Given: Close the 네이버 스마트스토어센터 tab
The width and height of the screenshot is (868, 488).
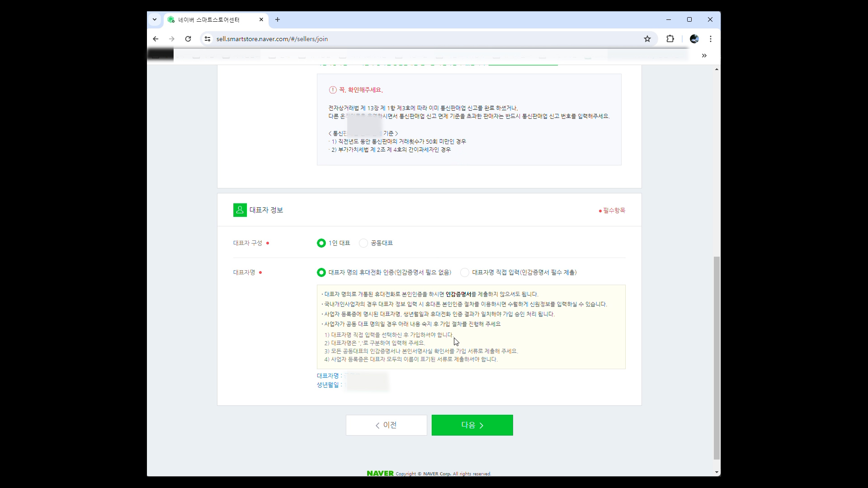Looking at the screenshot, I should pyautogui.click(x=261, y=19).
